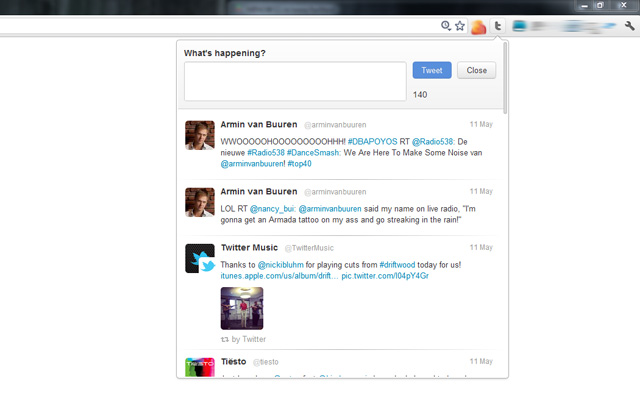
Task: Click the popup vertical scrollbar
Action: click(505, 78)
